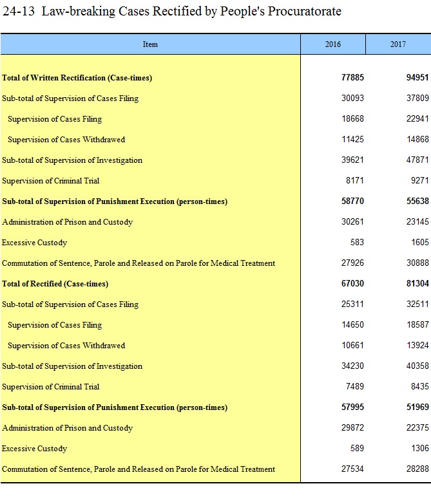Click the bold value 55638
Screen dimensions: 431x504
[417, 201]
